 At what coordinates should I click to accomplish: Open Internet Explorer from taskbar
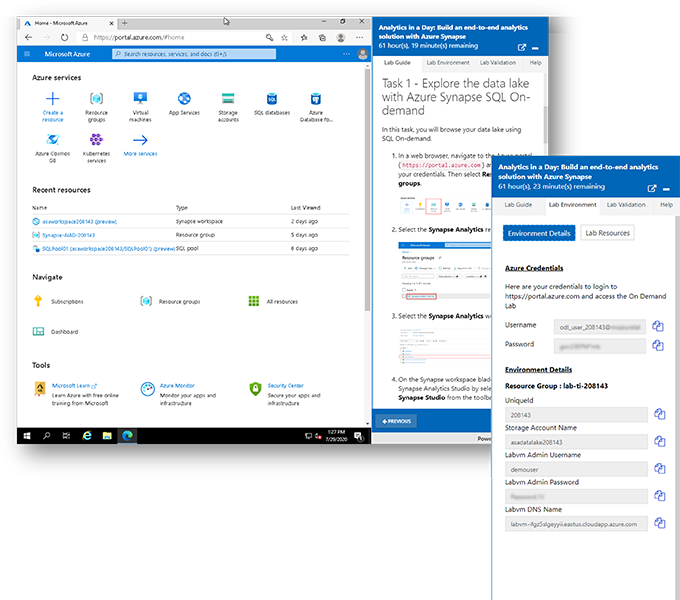pos(87,436)
